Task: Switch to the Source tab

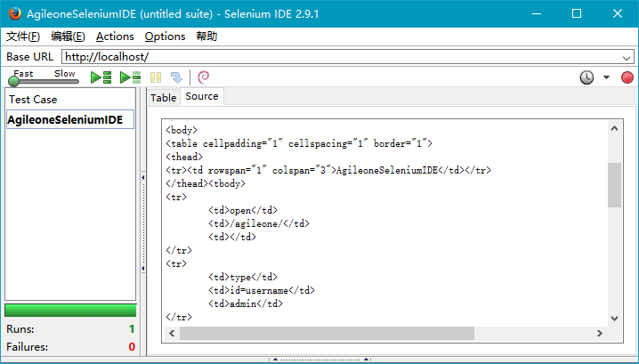Action: pyautogui.click(x=202, y=96)
